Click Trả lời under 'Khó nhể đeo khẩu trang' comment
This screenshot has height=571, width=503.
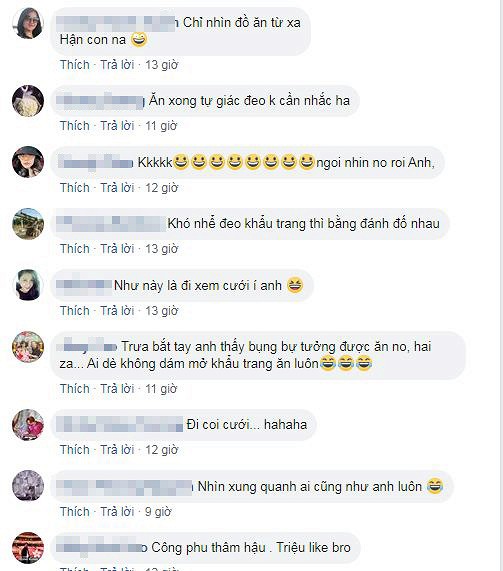(x=117, y=249)
